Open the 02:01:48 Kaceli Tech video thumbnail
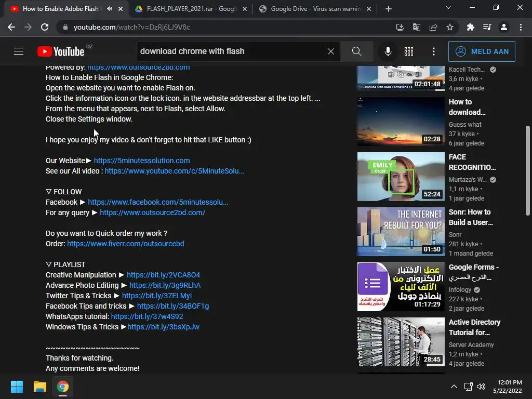Image resolution: width=532 pixels, height=399 pixels. 401,78
